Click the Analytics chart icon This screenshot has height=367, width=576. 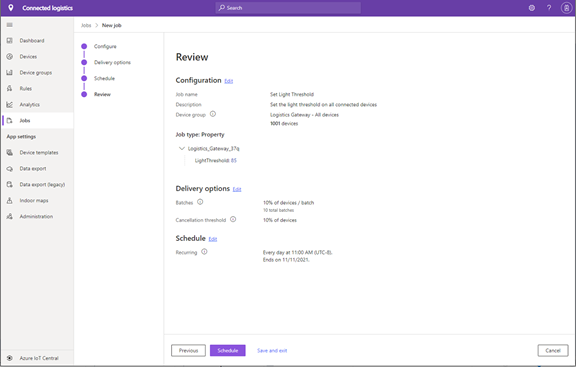(10, 105)
